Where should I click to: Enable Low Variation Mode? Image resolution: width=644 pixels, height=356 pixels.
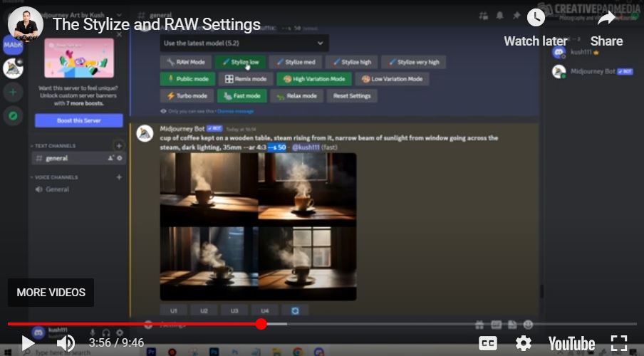tap(393, 79)
